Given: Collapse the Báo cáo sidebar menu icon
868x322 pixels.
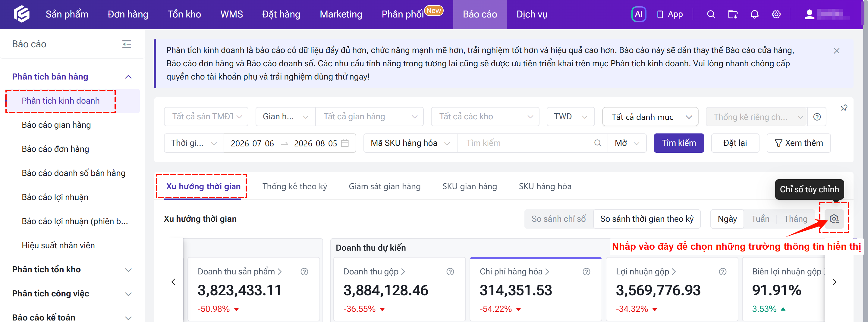Looking at the screenshot, I should pyautogui.click(x=126, y=44).
